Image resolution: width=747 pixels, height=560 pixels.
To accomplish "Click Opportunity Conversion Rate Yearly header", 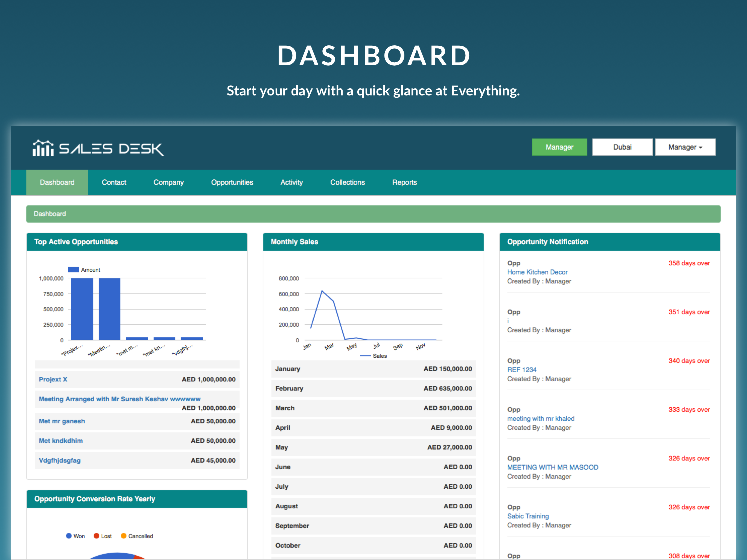I will (137, 499).
